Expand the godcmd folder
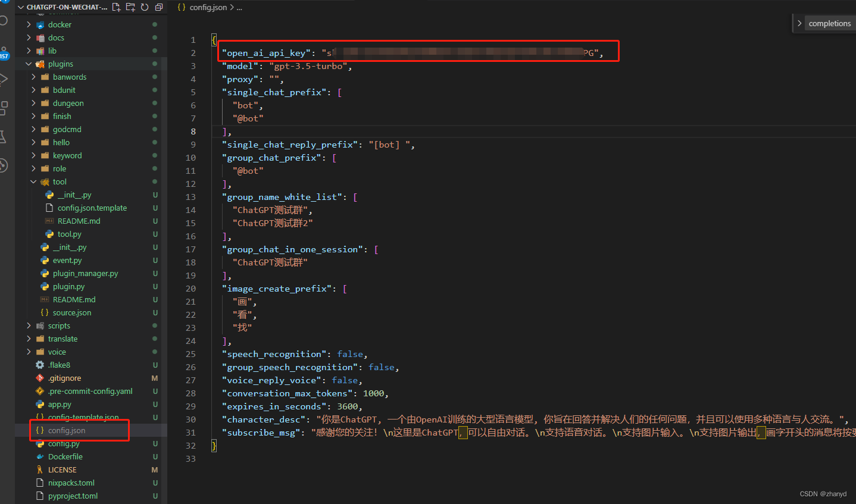This screenshot has height=504, width=856. pos(33,129)
